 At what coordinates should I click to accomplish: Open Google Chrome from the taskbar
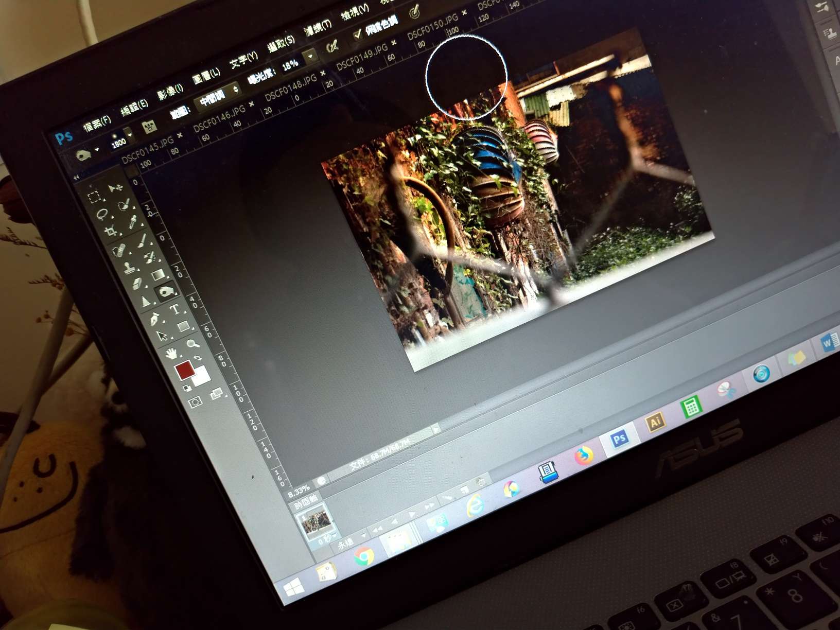point(363,557)
